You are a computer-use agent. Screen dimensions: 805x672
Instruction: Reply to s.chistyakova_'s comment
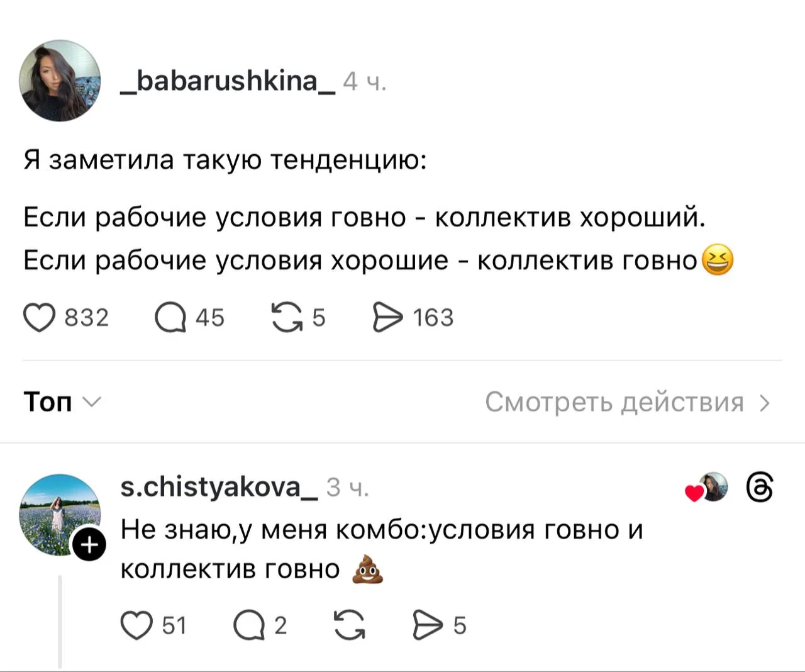(x=248, y=625)
